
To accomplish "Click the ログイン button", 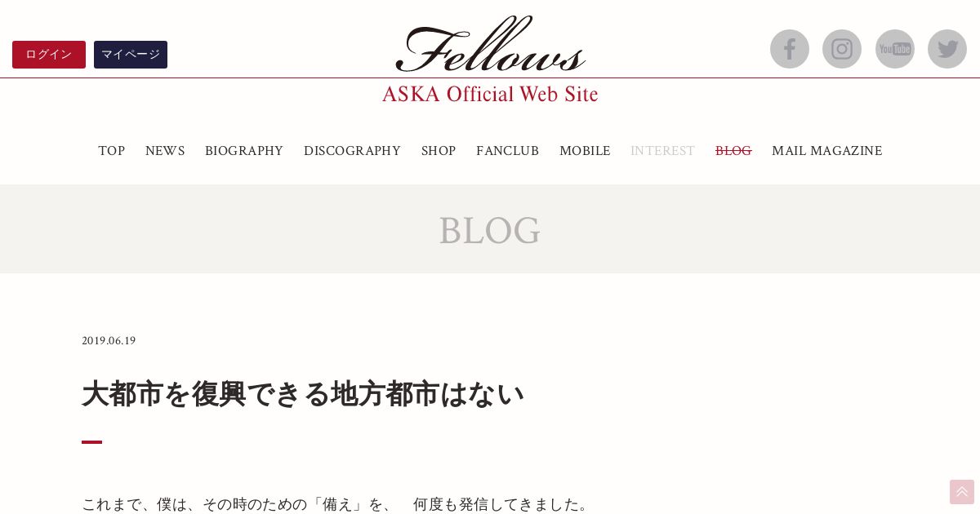I will pos(49,55).
